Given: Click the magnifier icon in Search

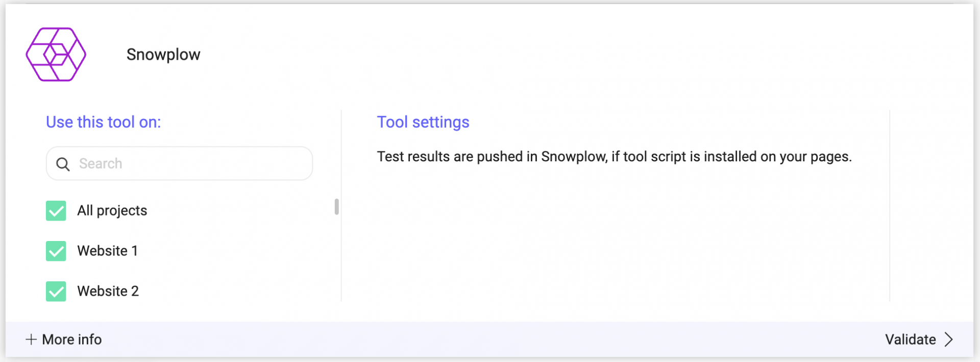Looking at the screenshot, I should pyautogui.click(x=63, y=164).
